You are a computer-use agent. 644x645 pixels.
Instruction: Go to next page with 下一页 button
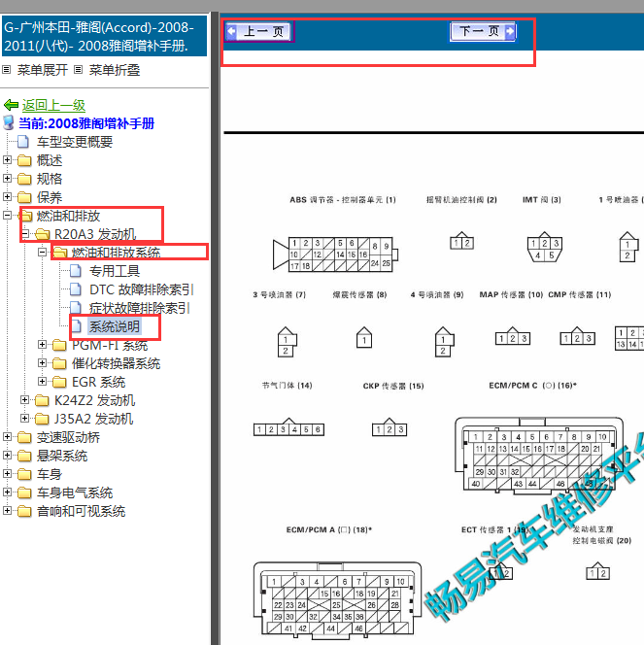tap(483, 31)
